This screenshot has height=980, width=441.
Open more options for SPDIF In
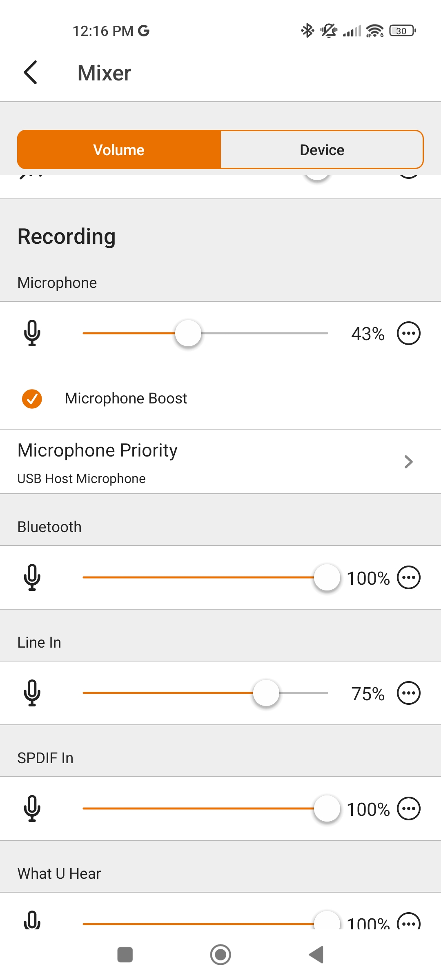(408, 808)
